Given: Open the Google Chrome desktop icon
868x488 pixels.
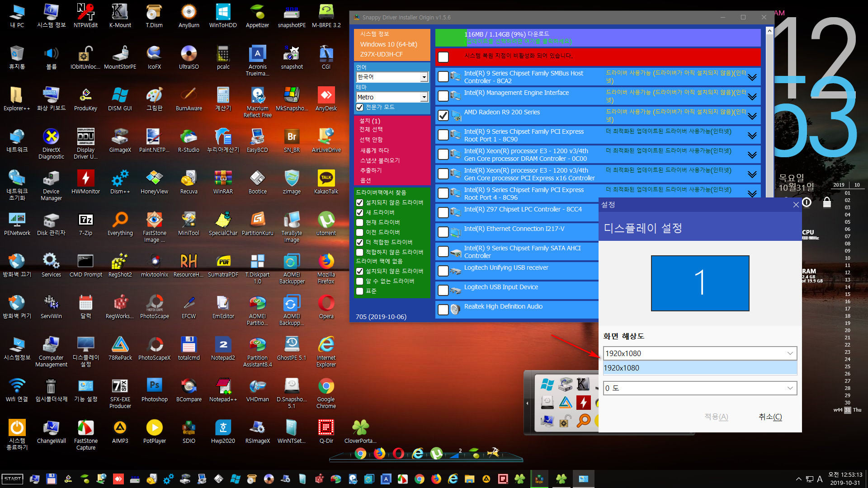Looking at the screenshot, I should click(326, 393).
